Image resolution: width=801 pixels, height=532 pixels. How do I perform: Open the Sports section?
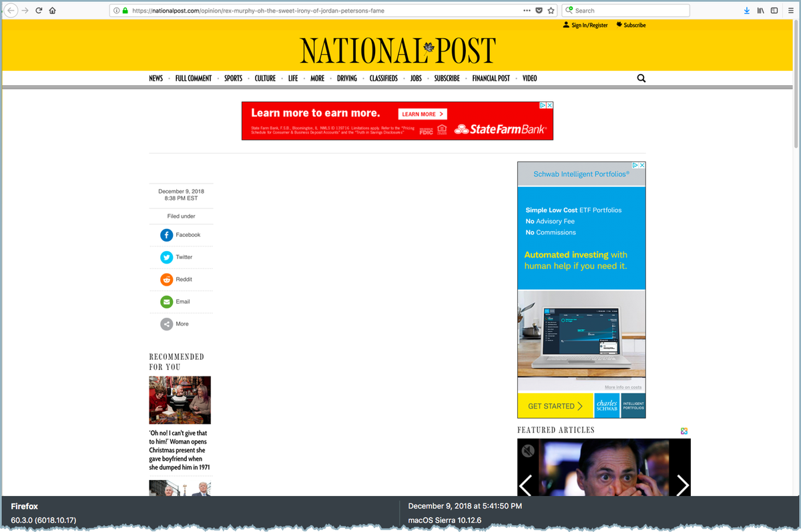click(x=233, y=78)
